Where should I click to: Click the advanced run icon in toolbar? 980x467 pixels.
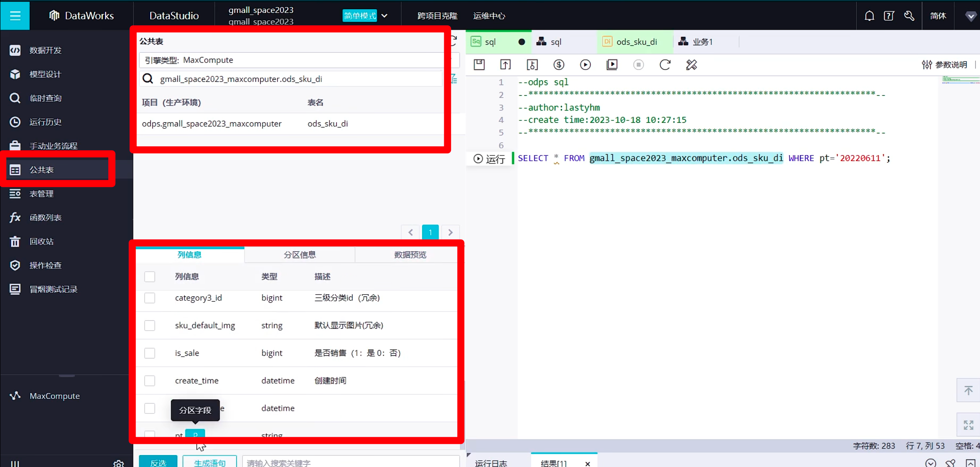pyautogui.click(x=612, y=65)
